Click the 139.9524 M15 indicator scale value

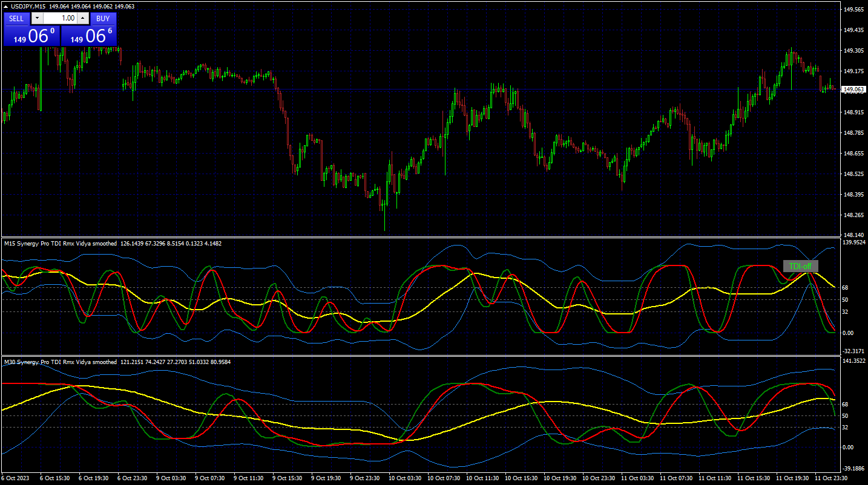coord(855,242)
